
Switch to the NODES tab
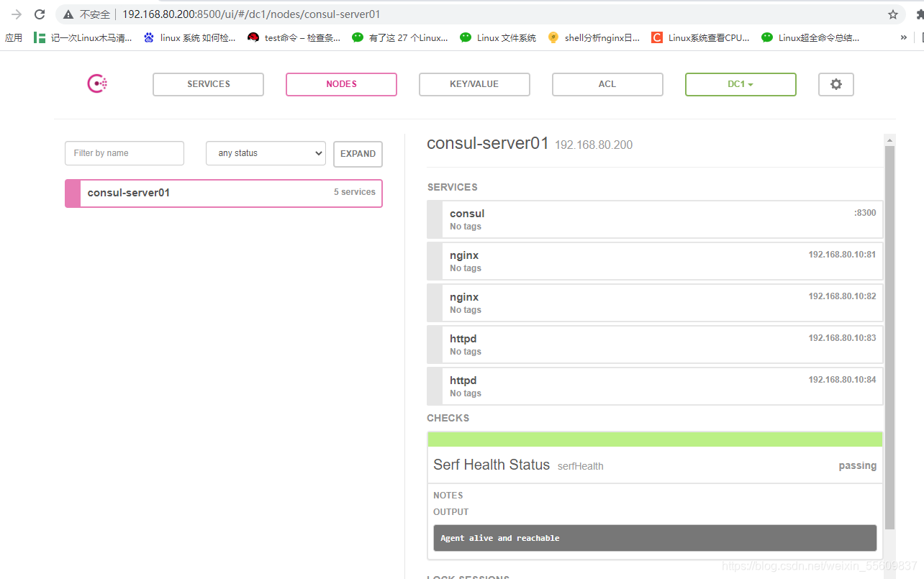click(341, 84)
